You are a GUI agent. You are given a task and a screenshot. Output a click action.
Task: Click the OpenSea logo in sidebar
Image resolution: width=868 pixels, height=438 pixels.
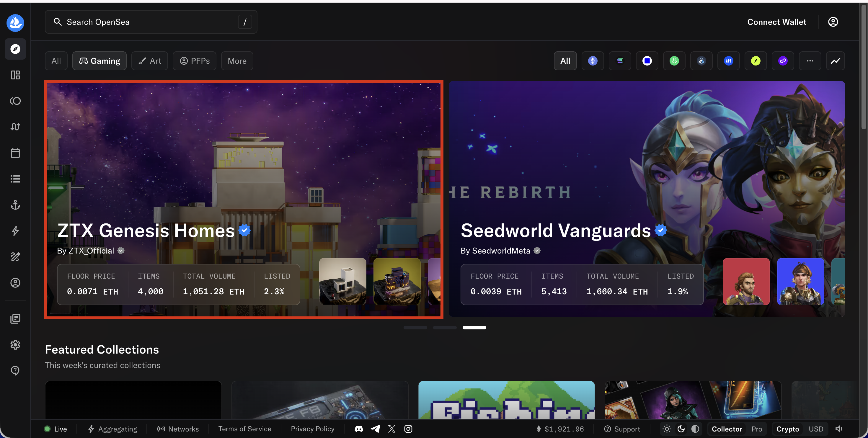tap(15, 22)
